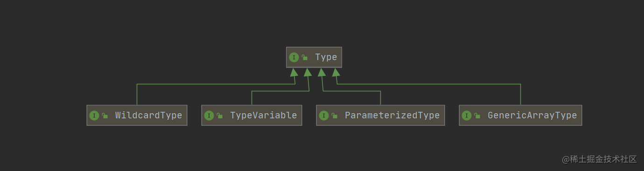Click the public lock icon on GenericArrayType
This screenshot has width=644, height=171.
click(x=477, y=116)
